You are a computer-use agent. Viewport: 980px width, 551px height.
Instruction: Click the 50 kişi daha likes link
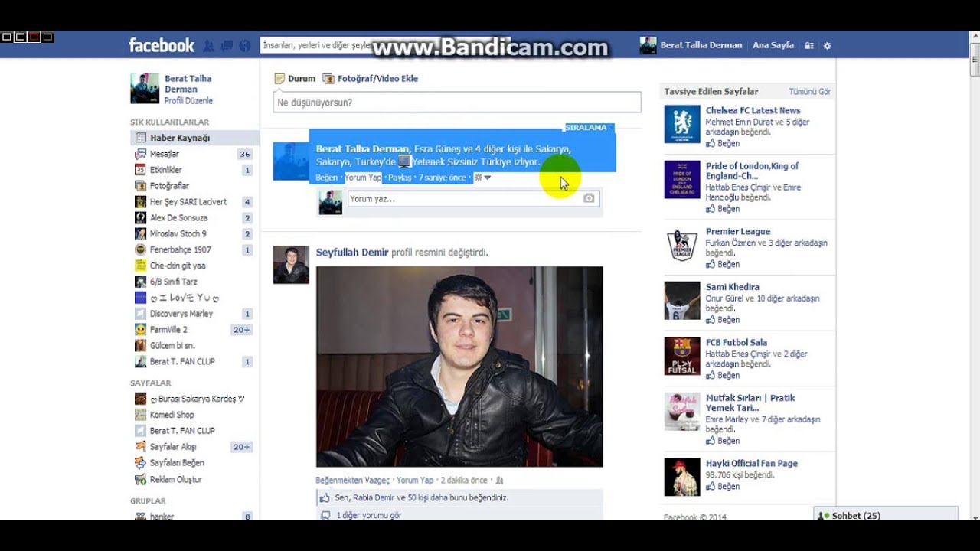(x=428, y=497)
